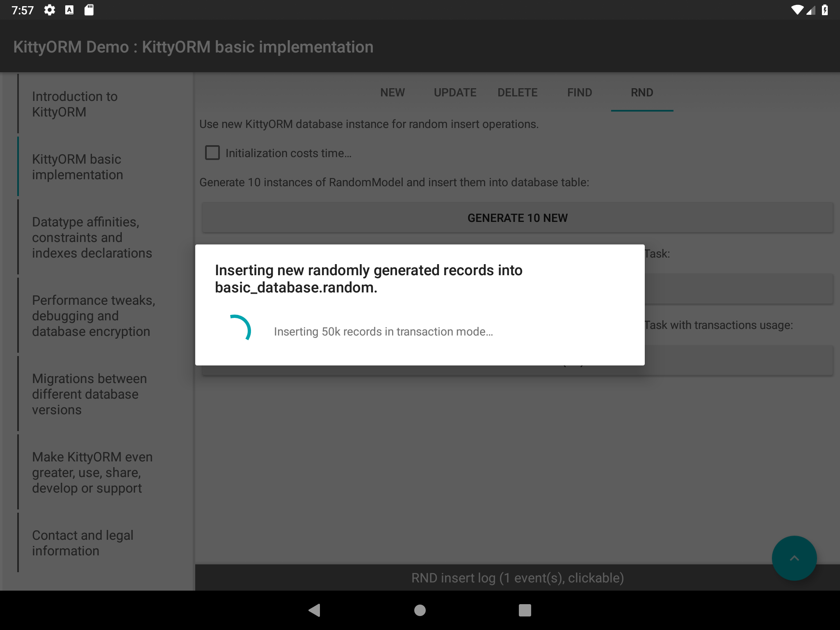This screenshot has width=840, height=630.
Task: Open Contact and legal information
Action: [x=105, y=543]
